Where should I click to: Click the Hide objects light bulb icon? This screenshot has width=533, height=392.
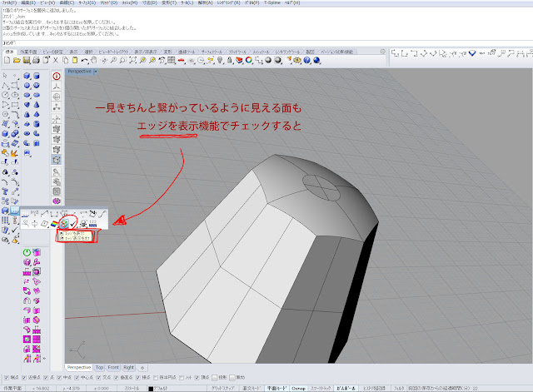220,61
